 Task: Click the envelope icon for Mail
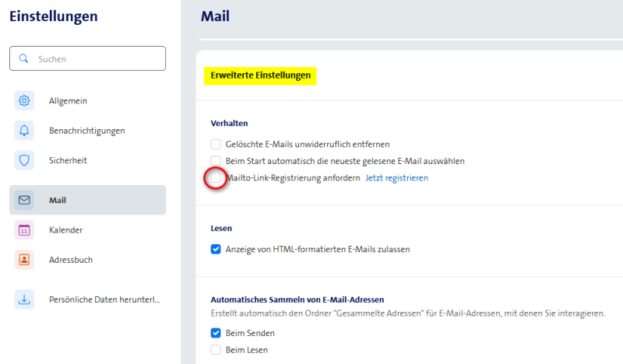click(24, 200)
